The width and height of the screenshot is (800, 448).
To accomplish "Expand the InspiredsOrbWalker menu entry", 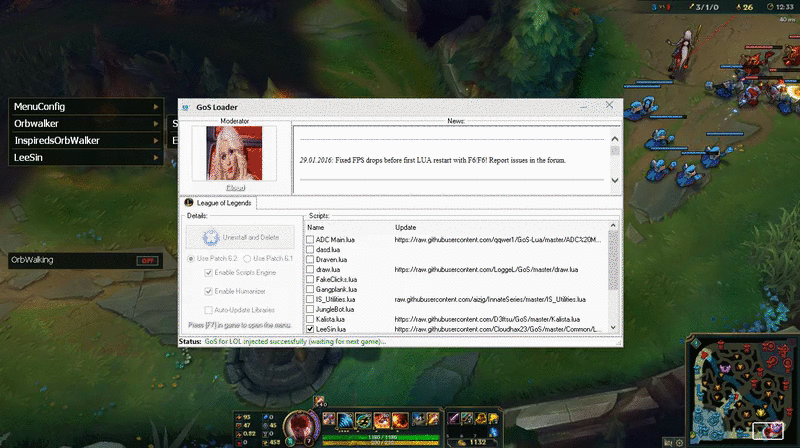I will click(x=155, y=141).
